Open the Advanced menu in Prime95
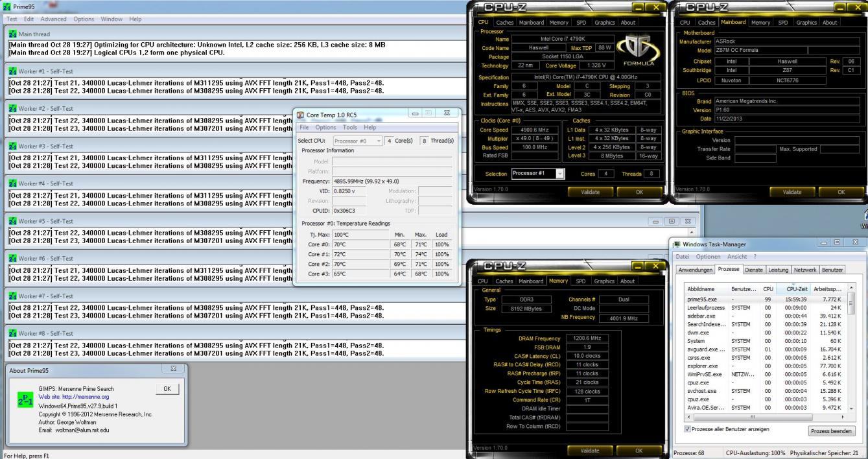Screen dimensions: 868x459 pos(54,19)
